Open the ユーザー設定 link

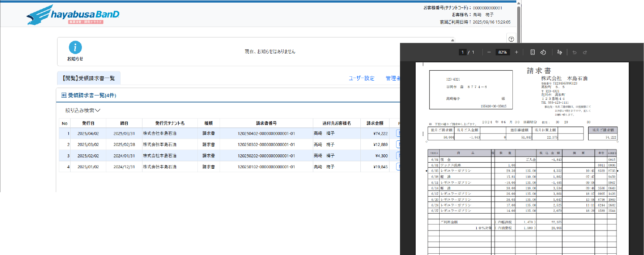[x=361, y=78]
